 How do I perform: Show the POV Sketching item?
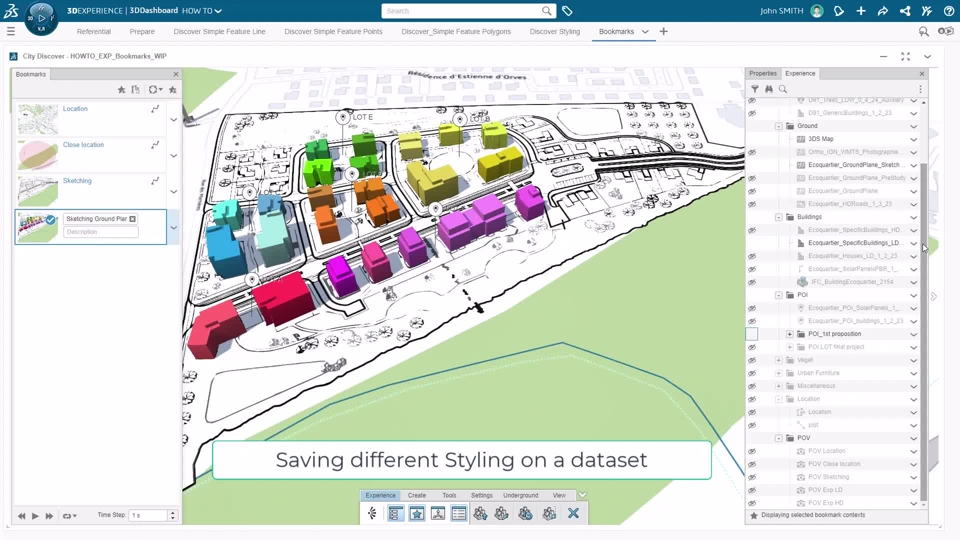point(752,477)
